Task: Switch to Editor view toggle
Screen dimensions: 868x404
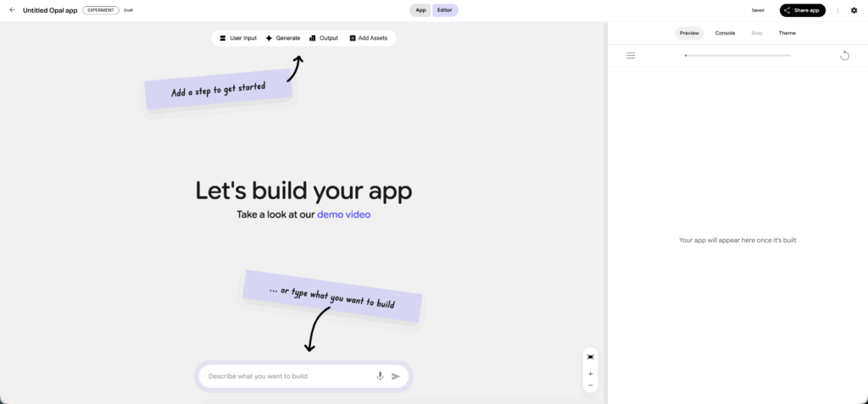Action: tap(445, 10)
